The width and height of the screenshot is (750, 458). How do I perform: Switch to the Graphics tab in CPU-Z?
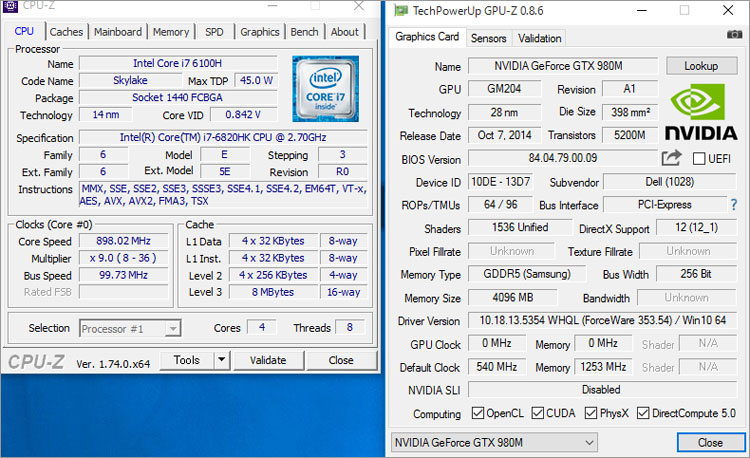click(x=260, y=32)
